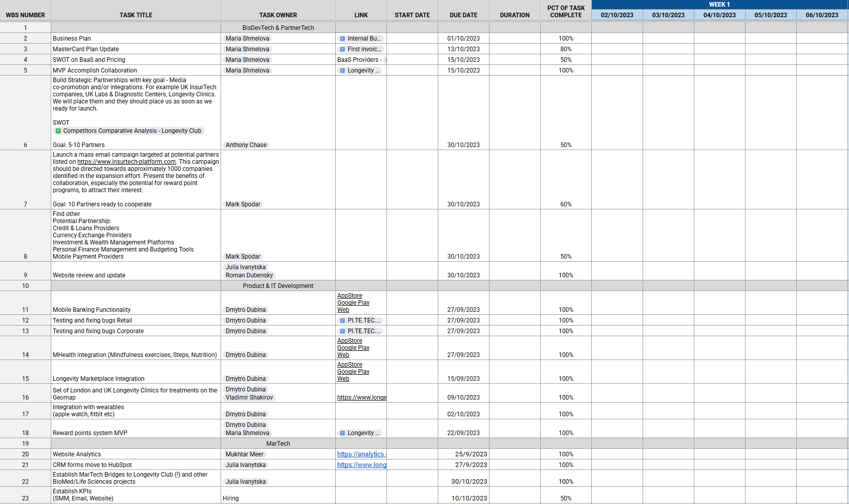
Task: Click the document icon beside Internal Bu... link
Action: [x=342, y=39]
